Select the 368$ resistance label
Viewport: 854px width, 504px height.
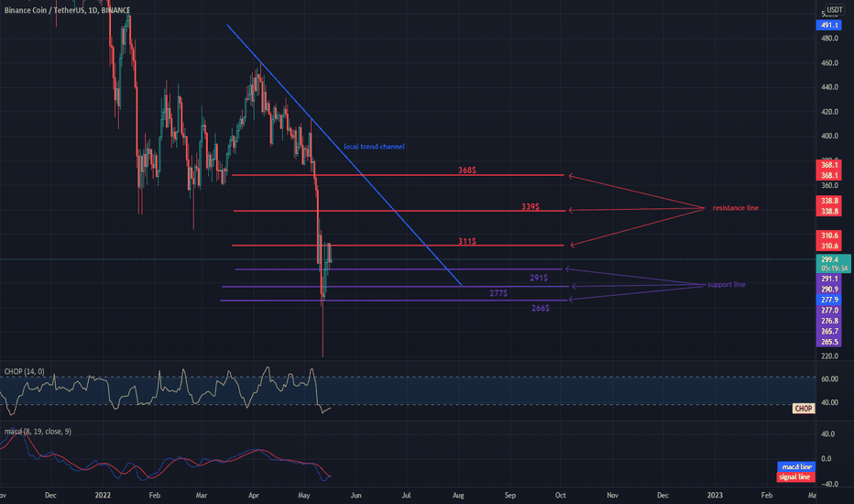coord(466,170)
